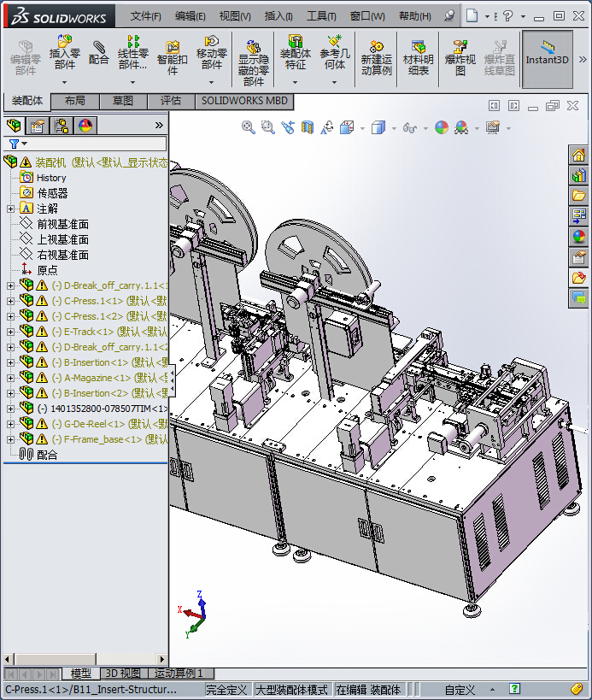592x700 pixels.
Task: Open View Settings monitor icon
Action: point(493,127)
